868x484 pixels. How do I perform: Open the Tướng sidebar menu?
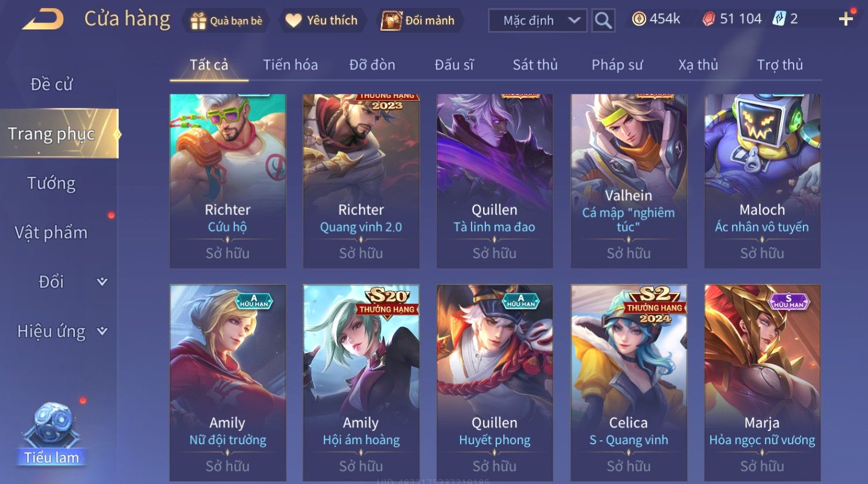tap(51, 183)
